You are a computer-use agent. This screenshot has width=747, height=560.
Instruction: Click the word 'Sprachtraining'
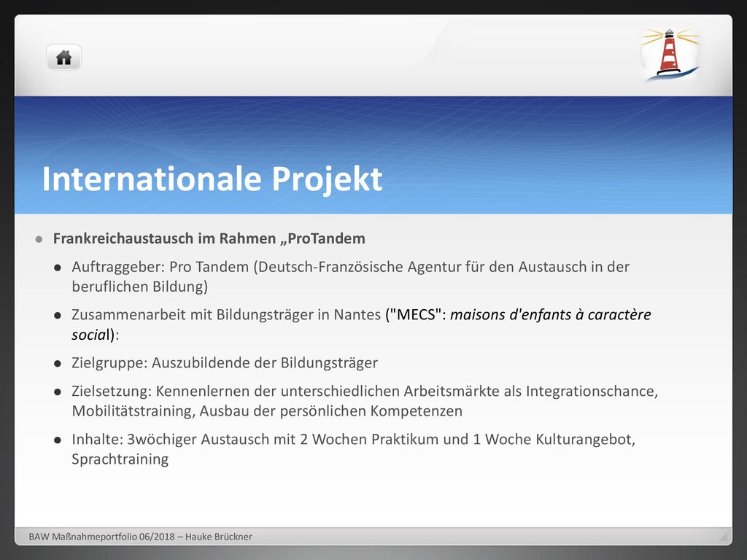click(x=120, y=459)
